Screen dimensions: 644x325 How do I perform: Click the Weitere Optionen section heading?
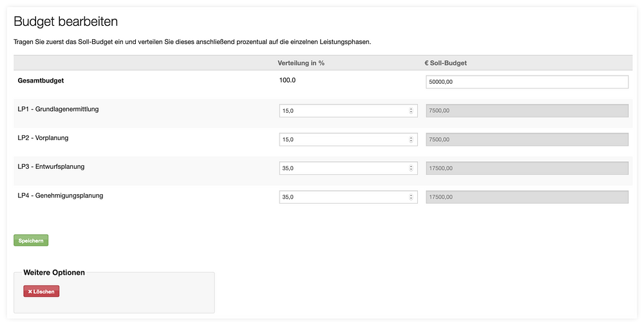(54, 272)
